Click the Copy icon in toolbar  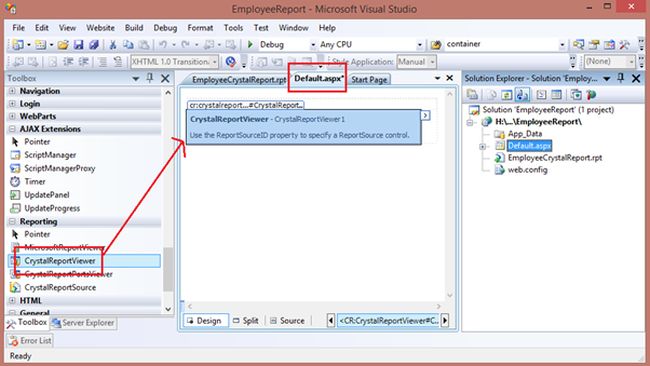point(128,44)
